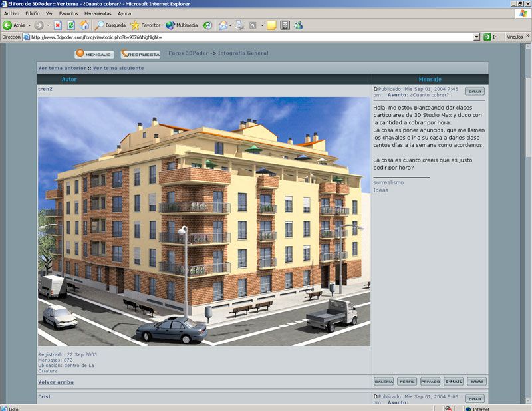Click the building render image in post
The height and width of the screenshot is (411, 532).
pyautogui.click(x=204, y=221)
